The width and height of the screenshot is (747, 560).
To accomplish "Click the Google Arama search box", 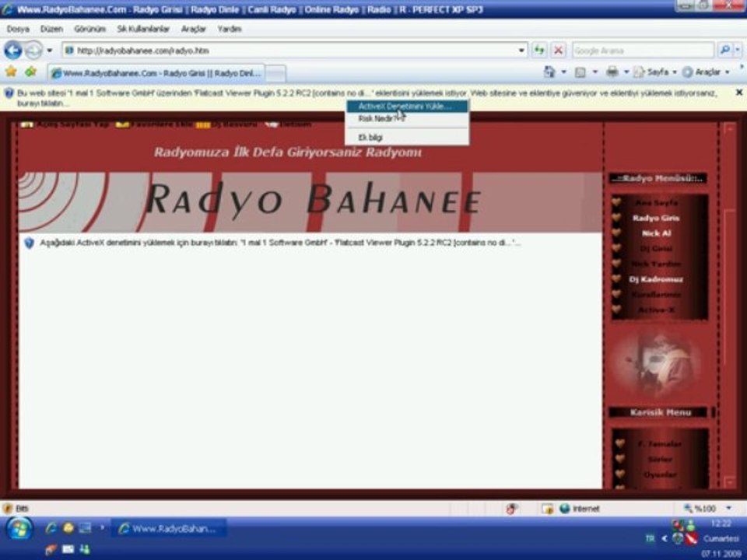I will click(644, 50).
